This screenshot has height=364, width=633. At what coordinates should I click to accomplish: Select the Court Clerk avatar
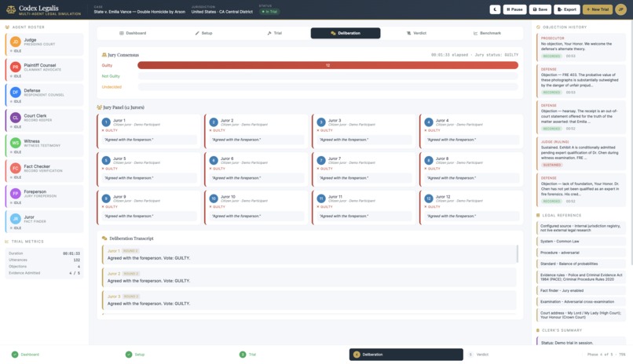click(x=16, y=118)
